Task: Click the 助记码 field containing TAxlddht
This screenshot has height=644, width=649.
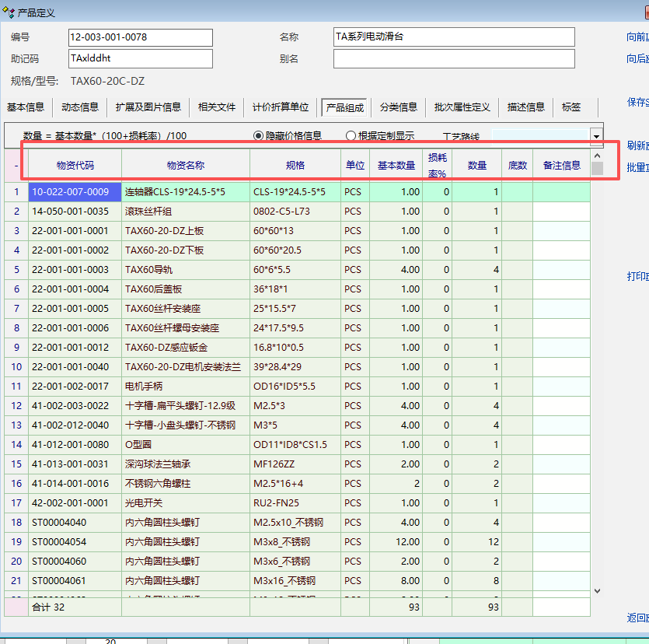Action: tap(141, 59)
